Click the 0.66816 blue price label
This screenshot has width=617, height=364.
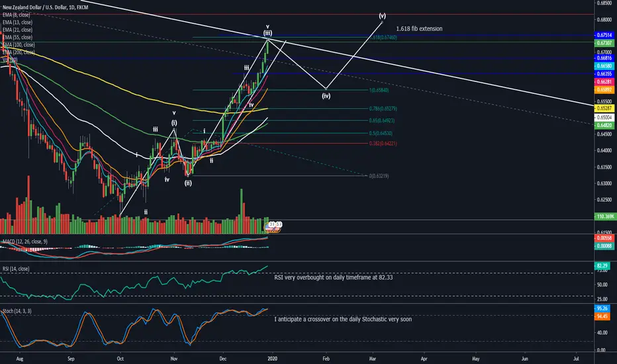pyautogui.click(x=604, y=58)
